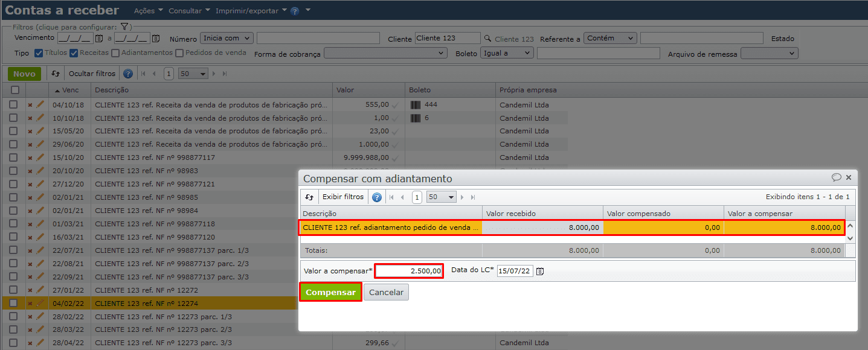Screen dimensions: 868x350
Task: Enable the Pedidos de venda checkbox
Action: pyautogui.click(x=179, y=53)
